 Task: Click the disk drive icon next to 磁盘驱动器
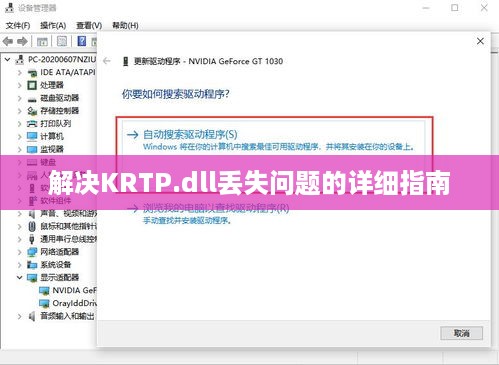32,99
